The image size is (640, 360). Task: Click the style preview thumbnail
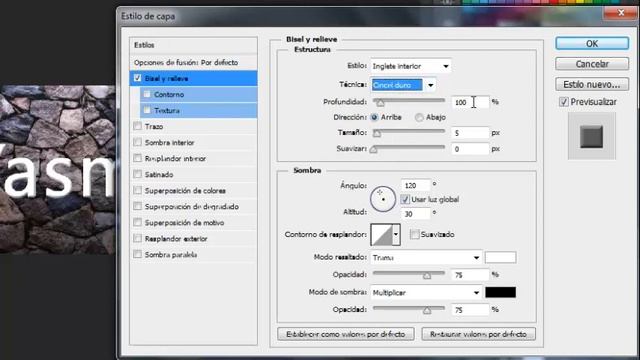591,136
